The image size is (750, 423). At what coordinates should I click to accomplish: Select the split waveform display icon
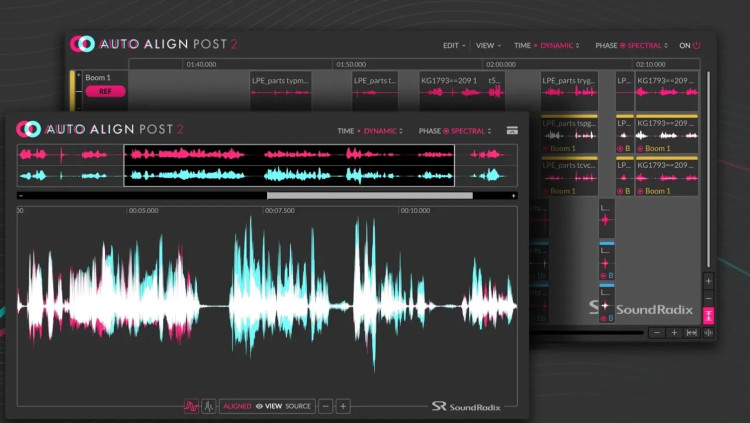tap(209, 406)
